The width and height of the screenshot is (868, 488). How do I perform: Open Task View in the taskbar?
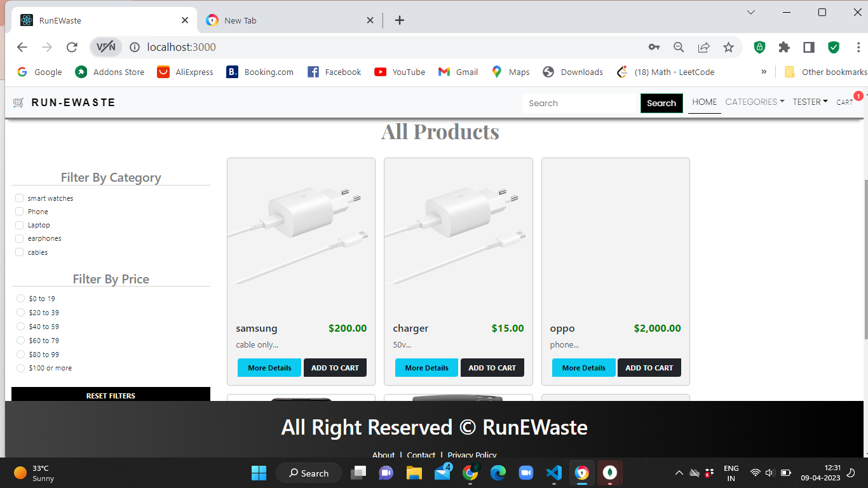tap(359, 473)
